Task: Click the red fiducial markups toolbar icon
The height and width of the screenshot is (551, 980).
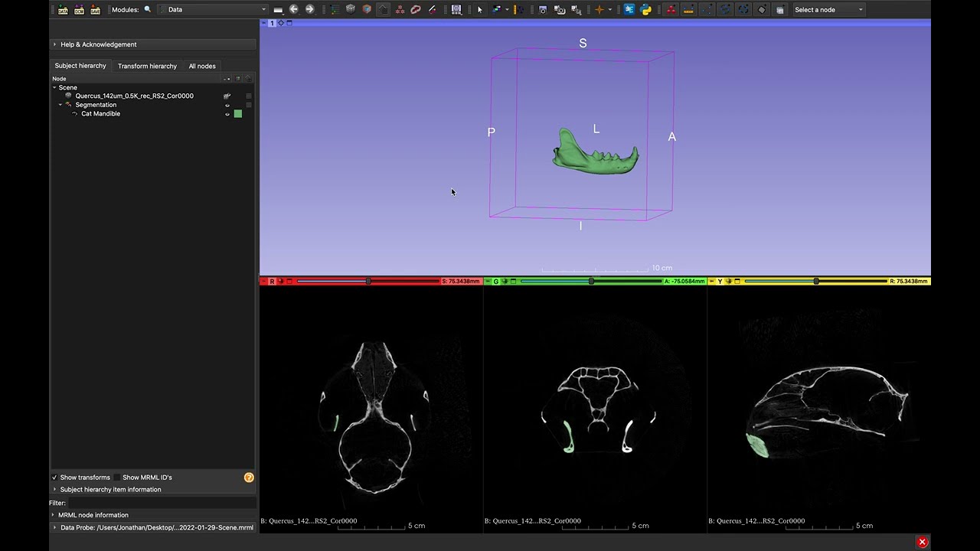Action: (x=671, y=9)
